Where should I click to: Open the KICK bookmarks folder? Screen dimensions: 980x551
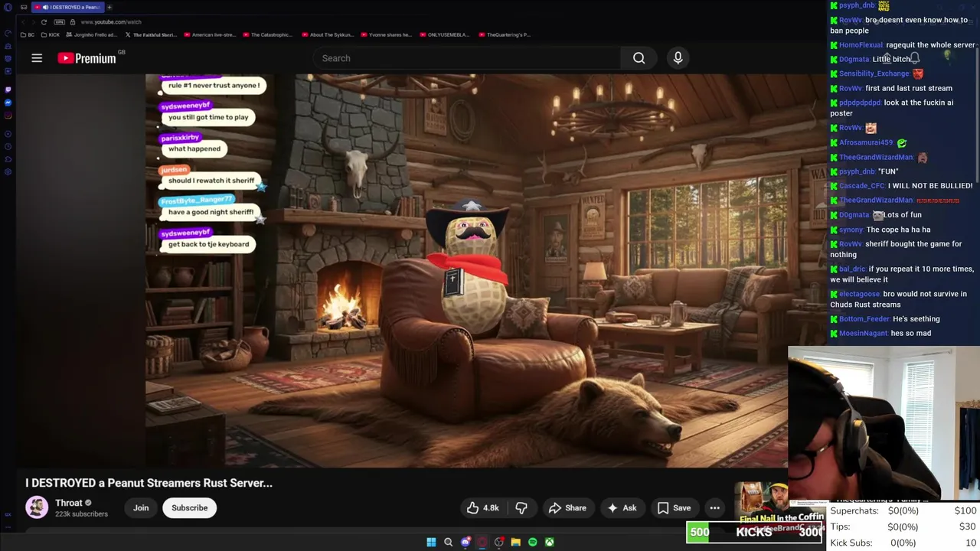tap(50, 34)
